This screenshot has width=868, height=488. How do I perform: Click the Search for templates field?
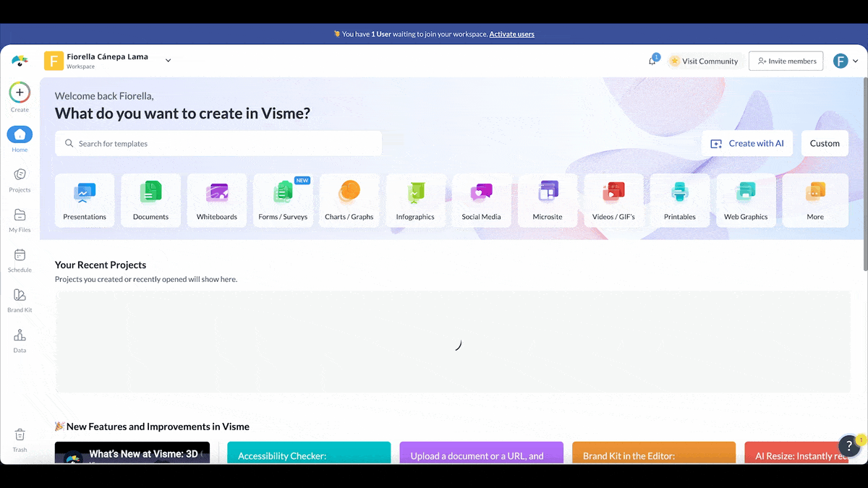point(218,143)
